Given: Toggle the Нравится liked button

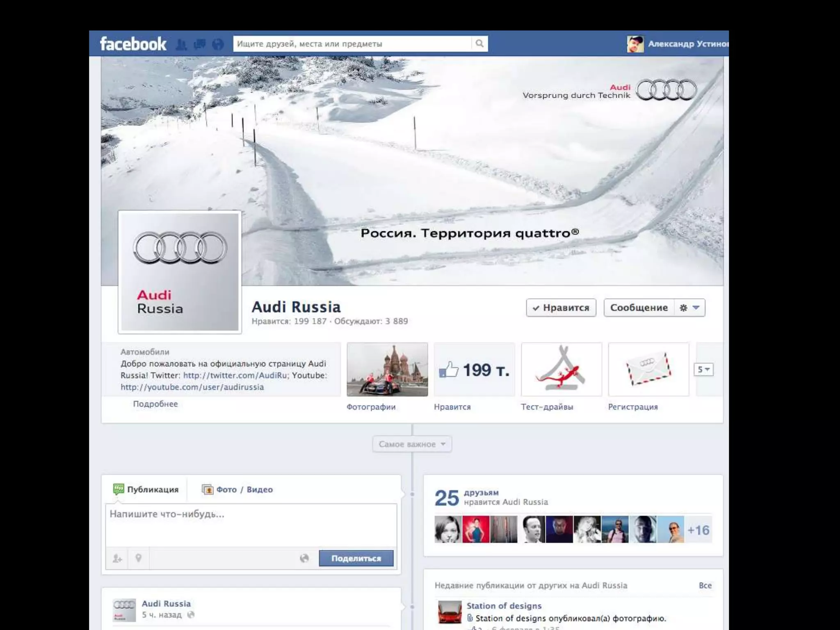Looking at the screenshot, I should click(561, 308).
